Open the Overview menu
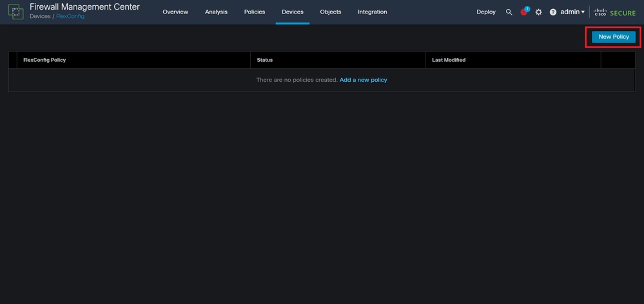Screen dimensions: 644x304 click(x=175, y=12)
